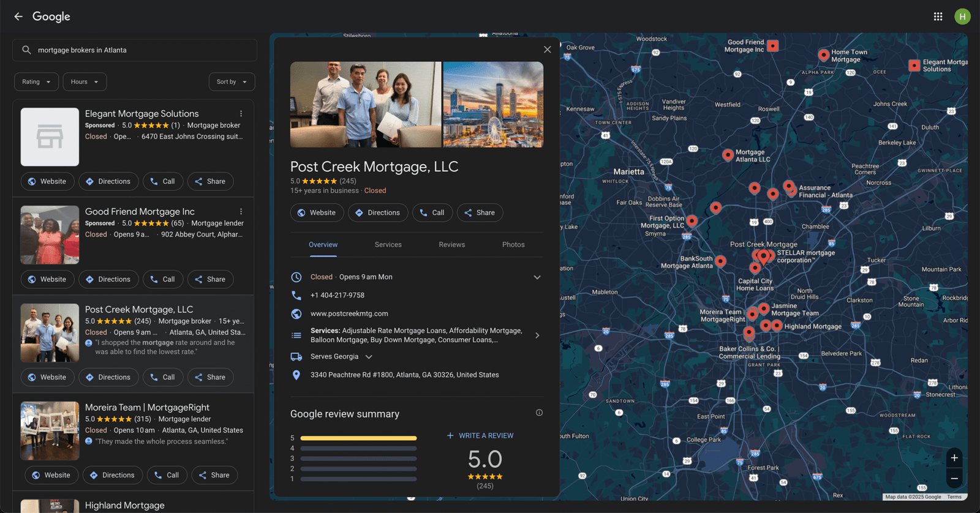Switch to the Photos tab
Image resolution: width=980 pixels, height=513 pixels.
tap(513, 244)
